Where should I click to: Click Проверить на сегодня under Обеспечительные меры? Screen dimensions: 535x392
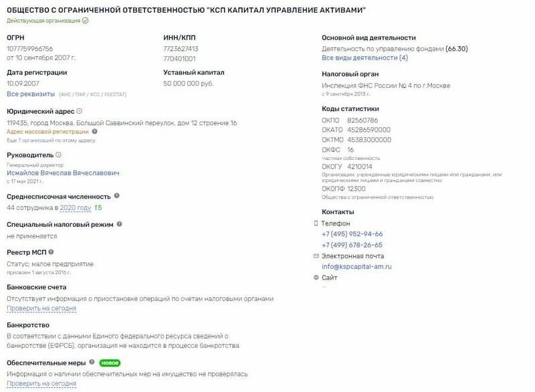tap(41, 383)
